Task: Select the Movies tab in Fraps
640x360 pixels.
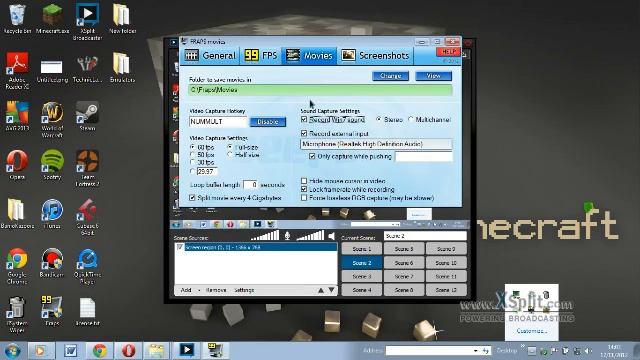Action: click(309, 56)
